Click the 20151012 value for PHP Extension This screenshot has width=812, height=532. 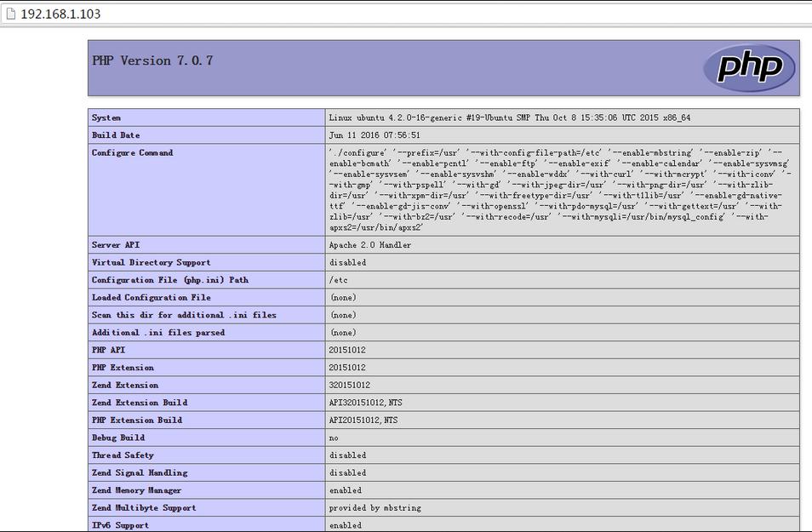[347, 368]
